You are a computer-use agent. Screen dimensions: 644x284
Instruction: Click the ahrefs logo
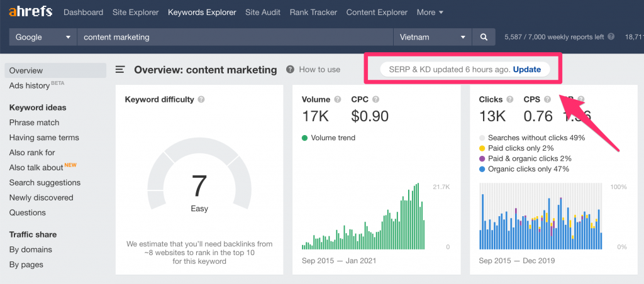30,12
